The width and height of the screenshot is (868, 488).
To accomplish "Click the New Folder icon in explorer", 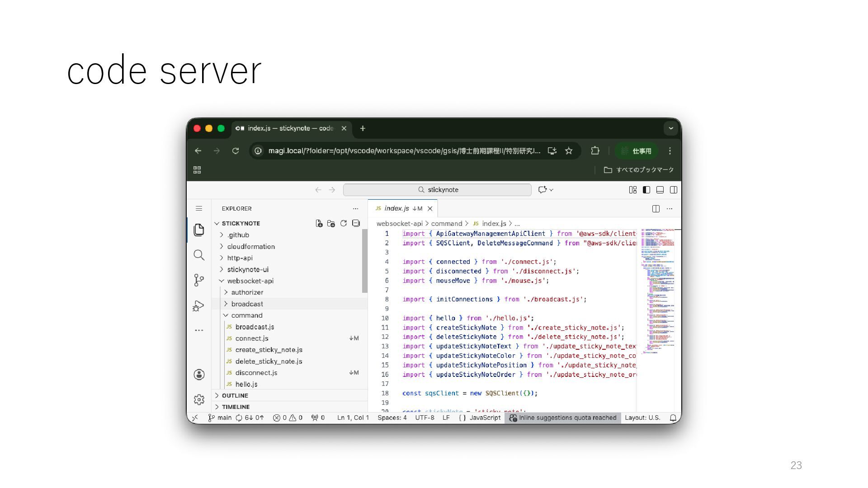I will coord(331,223).
